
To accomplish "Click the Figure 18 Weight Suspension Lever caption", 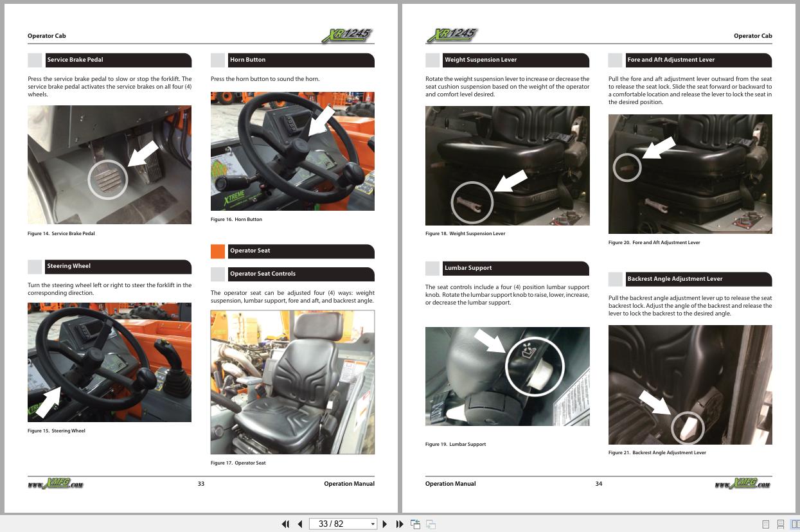I will coord(465,234).
